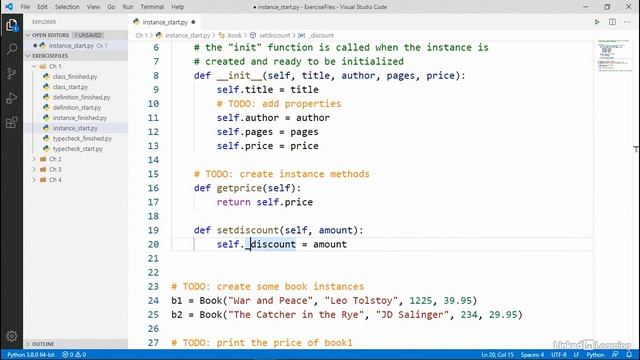The width and height of the screenshot is (640, 360).
Task: Open editor More Actions ellipsis
Action: pyautogui.click(x=627, y=22)
